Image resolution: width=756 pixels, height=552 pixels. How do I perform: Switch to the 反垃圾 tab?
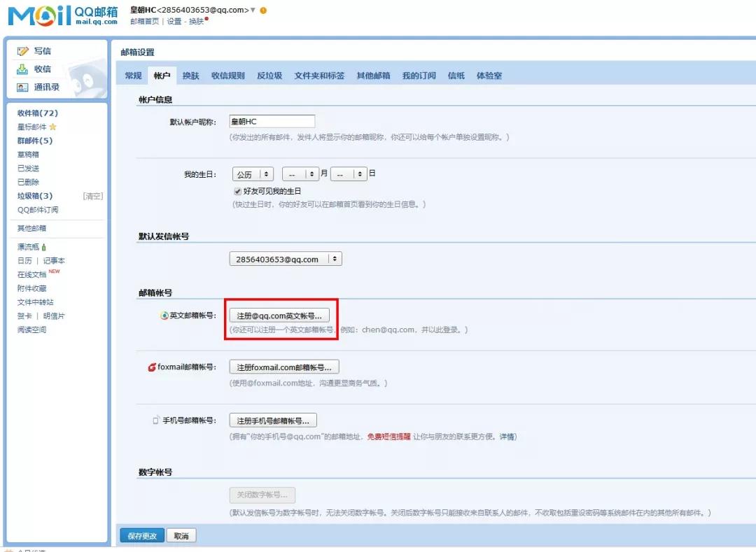[269, 76]
